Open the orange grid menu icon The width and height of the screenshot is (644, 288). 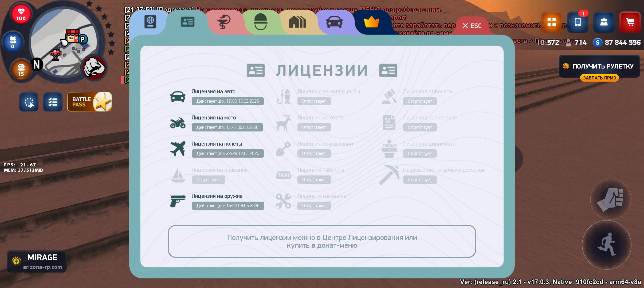click(x=551, y=22)
